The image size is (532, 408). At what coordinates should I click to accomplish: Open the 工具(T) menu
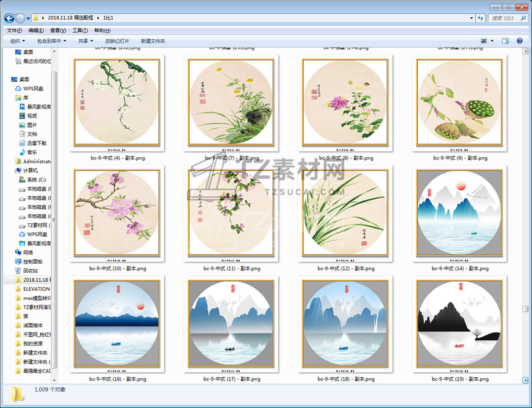(80, 30)
